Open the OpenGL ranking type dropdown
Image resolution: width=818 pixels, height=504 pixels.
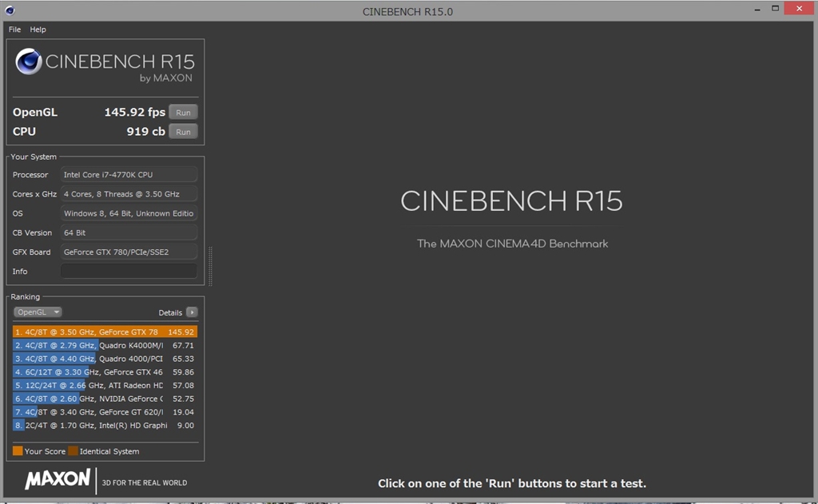[x=38, y=312]
